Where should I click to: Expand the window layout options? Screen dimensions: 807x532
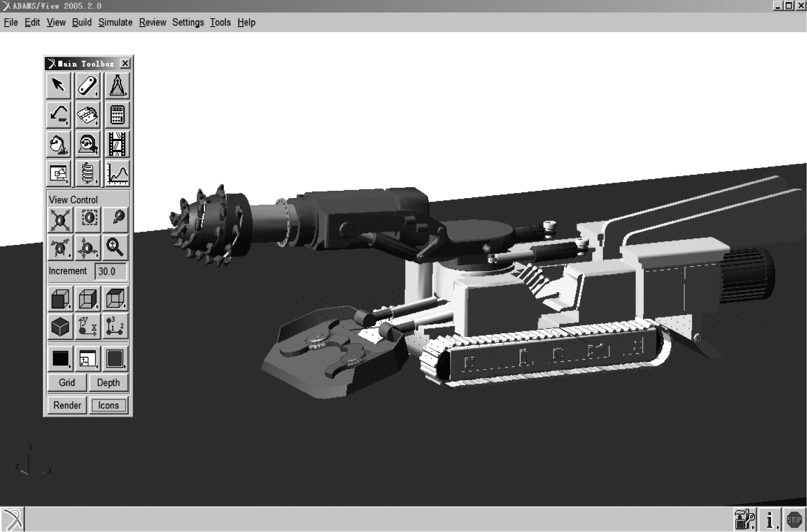tap(87, 359)
